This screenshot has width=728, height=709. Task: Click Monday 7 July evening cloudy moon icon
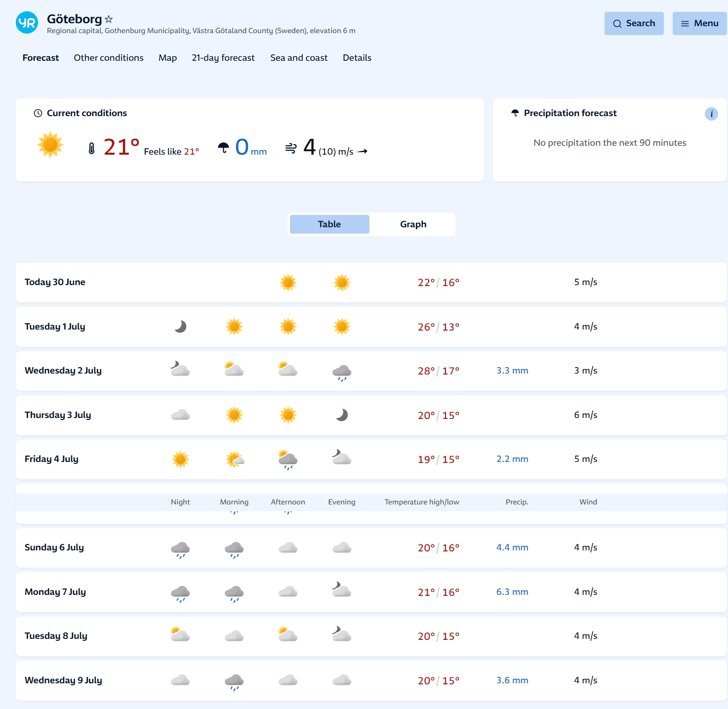coord(342,589)
